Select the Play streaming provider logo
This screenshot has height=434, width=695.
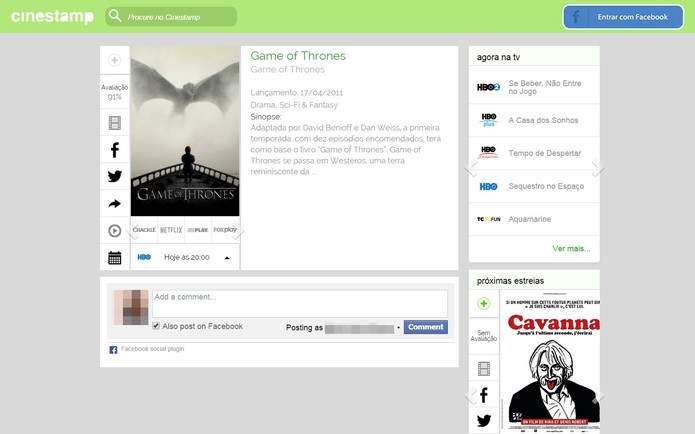(198, 230)
